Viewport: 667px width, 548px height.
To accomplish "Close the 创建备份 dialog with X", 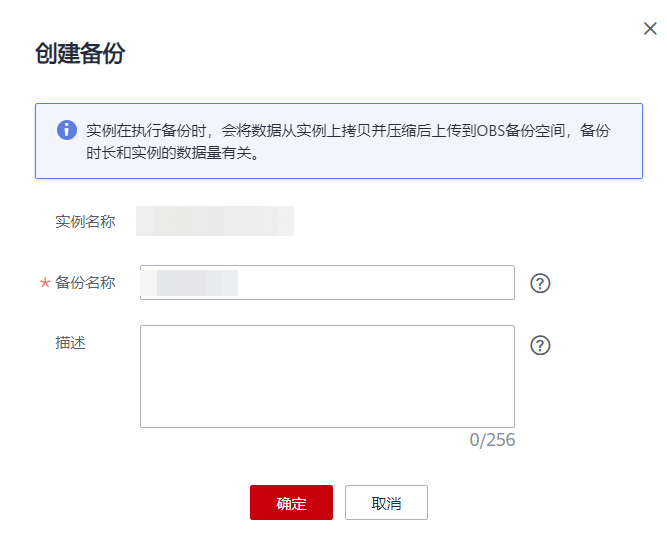I will coord(650,29).
